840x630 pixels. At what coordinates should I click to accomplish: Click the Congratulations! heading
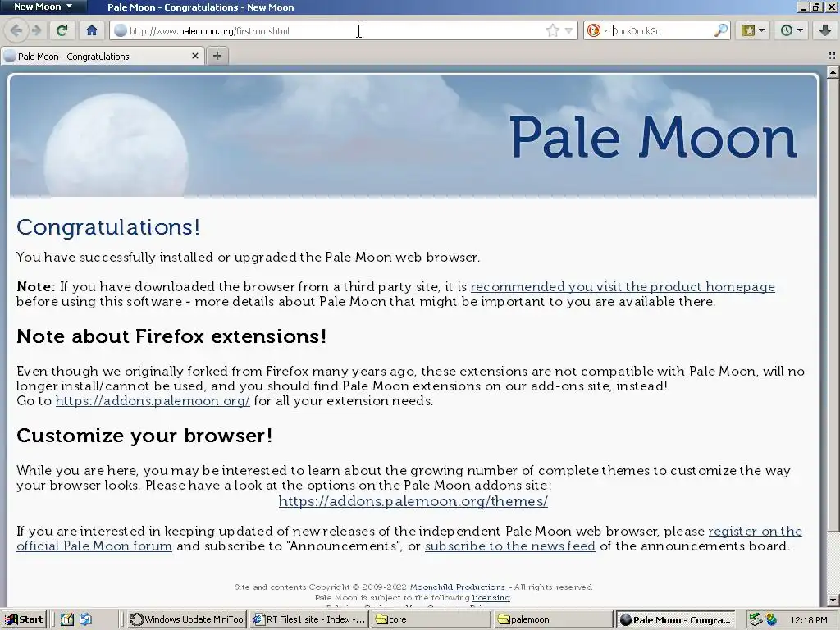pyautogui.click(x=108, y=227)
